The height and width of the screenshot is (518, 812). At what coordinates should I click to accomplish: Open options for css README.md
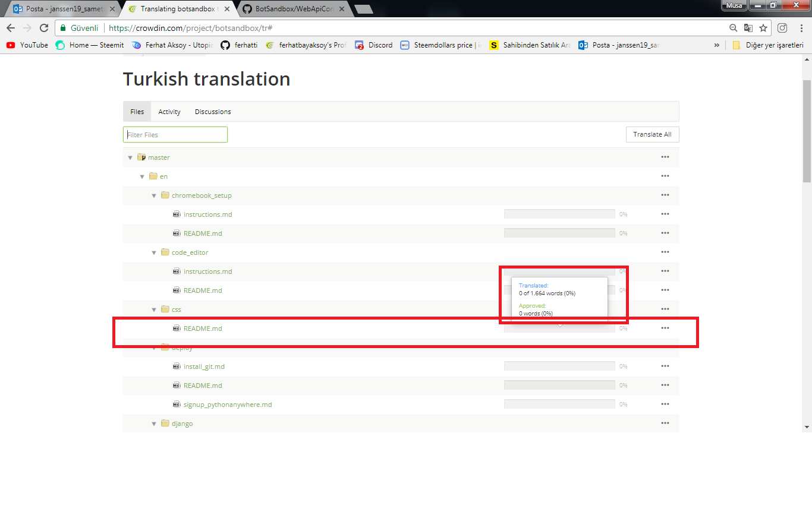click(x=665, y=328)
